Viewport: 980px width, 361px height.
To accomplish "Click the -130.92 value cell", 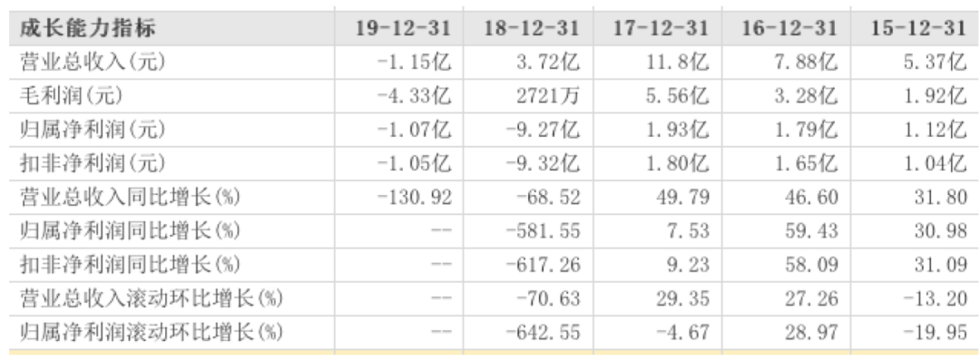I will pyautogui.click(x=415, y=197).
